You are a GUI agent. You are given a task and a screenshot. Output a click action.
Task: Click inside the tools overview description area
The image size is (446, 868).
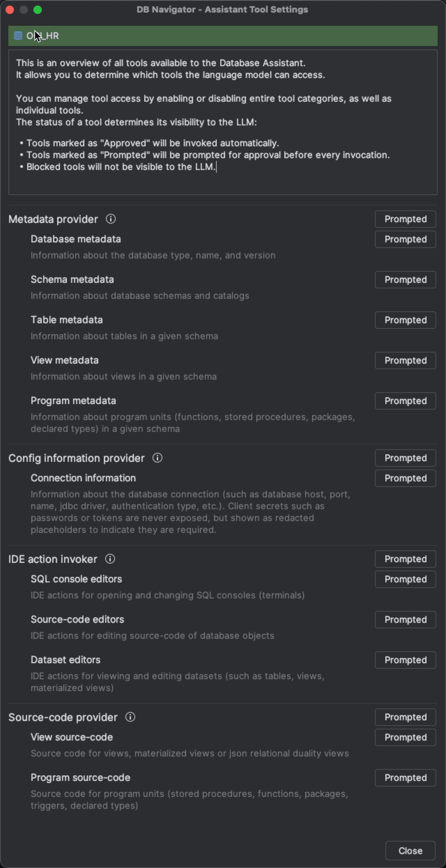coord(223,122)
